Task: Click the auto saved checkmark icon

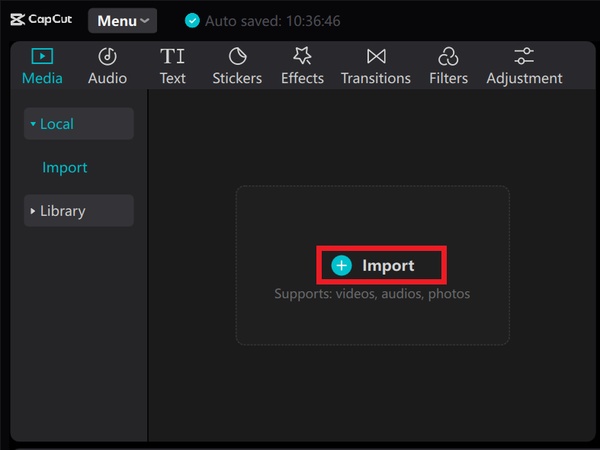Action: point(193,20)
